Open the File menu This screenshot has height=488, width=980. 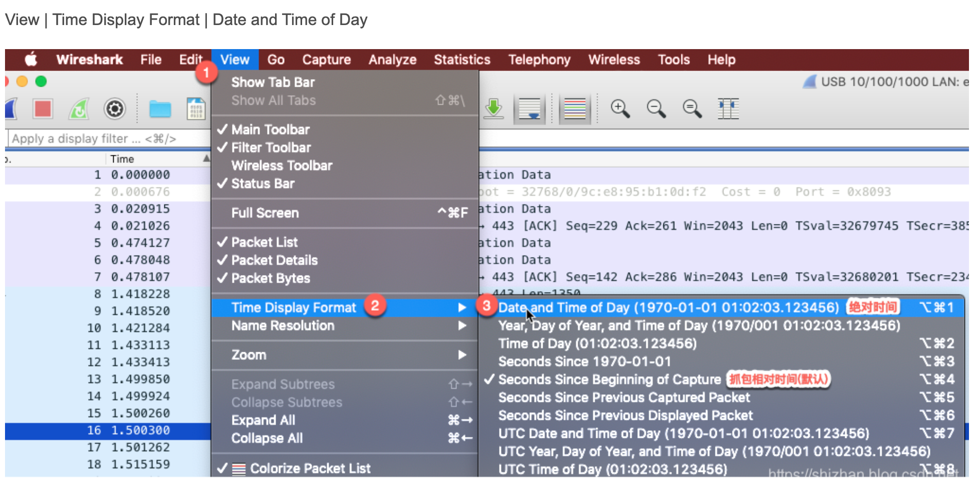coord(151,60)
